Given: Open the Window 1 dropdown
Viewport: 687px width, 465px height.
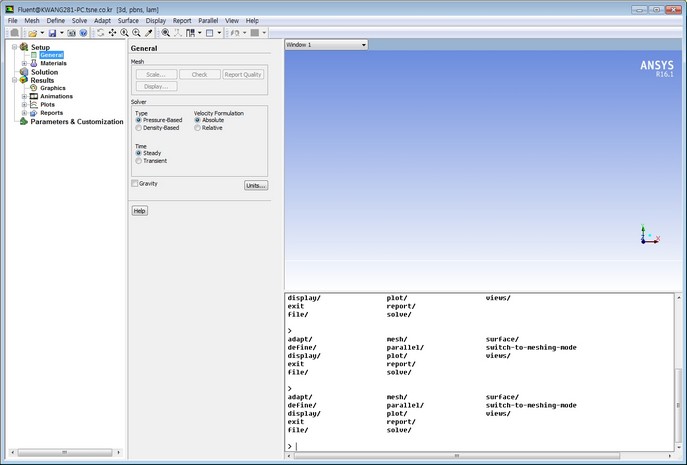Looking at the screenshot, I should tap(325, 45).
